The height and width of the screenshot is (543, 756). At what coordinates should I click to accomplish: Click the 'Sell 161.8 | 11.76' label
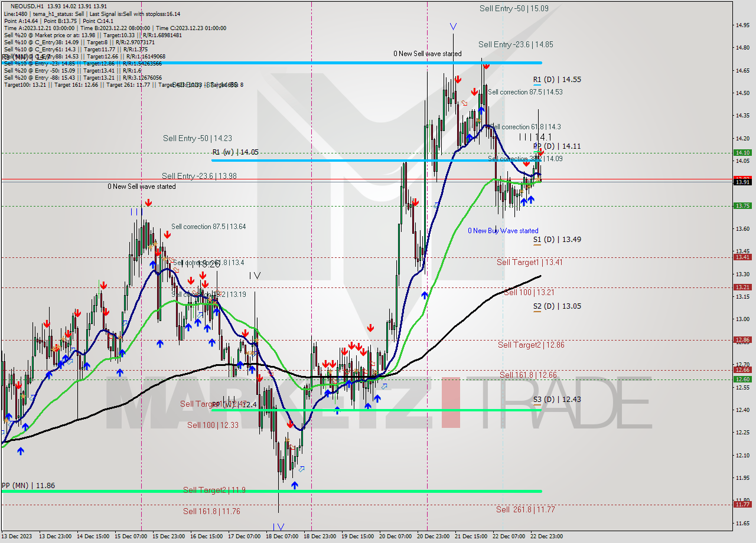tap(211, 511)
